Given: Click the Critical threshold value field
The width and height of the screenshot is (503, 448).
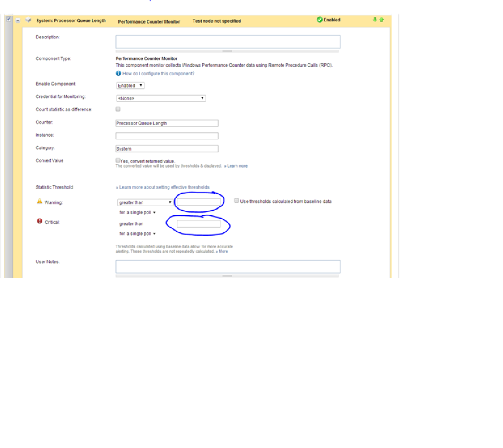Looking at the screenshot, I should (199, 224).
